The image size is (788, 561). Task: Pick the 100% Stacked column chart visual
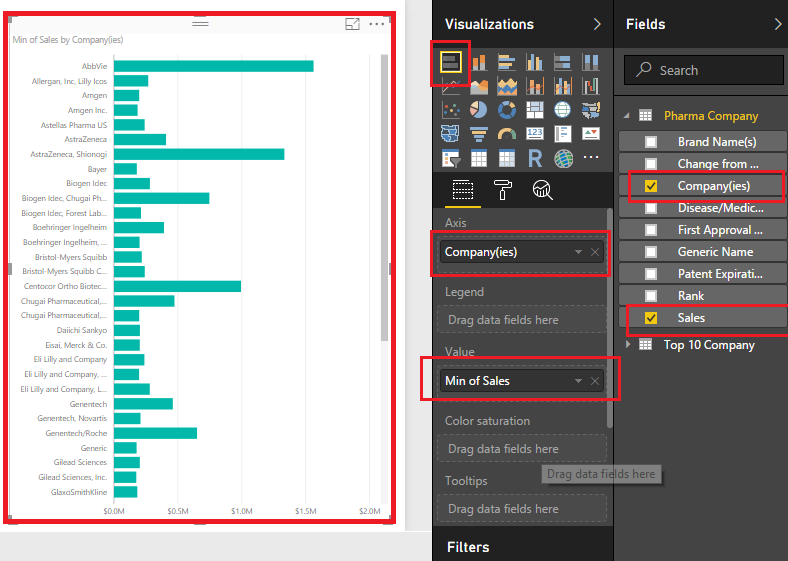click(x=590, y=62)
